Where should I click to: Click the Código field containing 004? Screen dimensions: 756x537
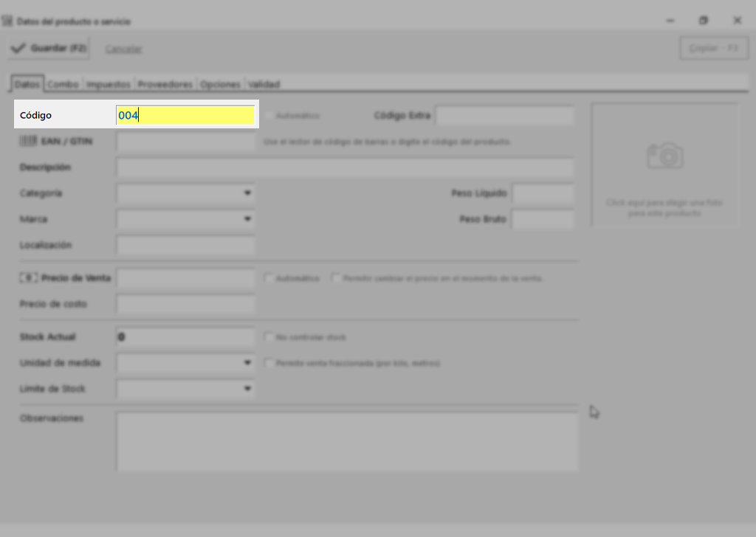[185, 115]
